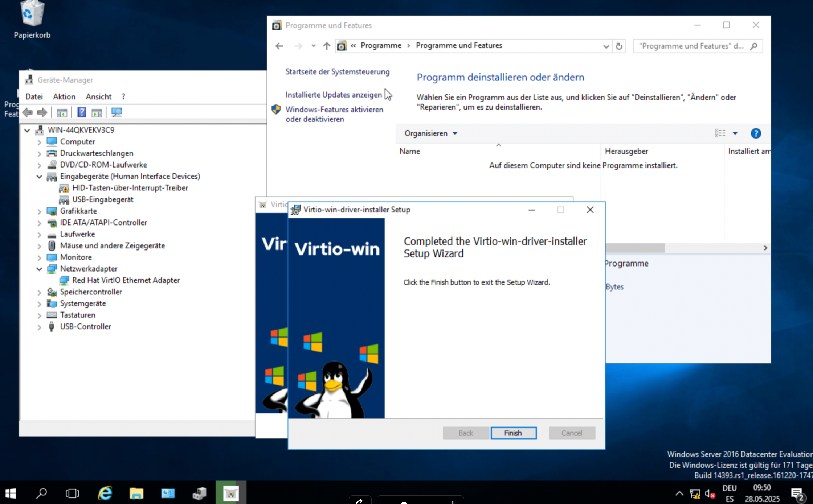
Task: Open the blue help icon in Programme und Features
Action: [x=756, y=133]
